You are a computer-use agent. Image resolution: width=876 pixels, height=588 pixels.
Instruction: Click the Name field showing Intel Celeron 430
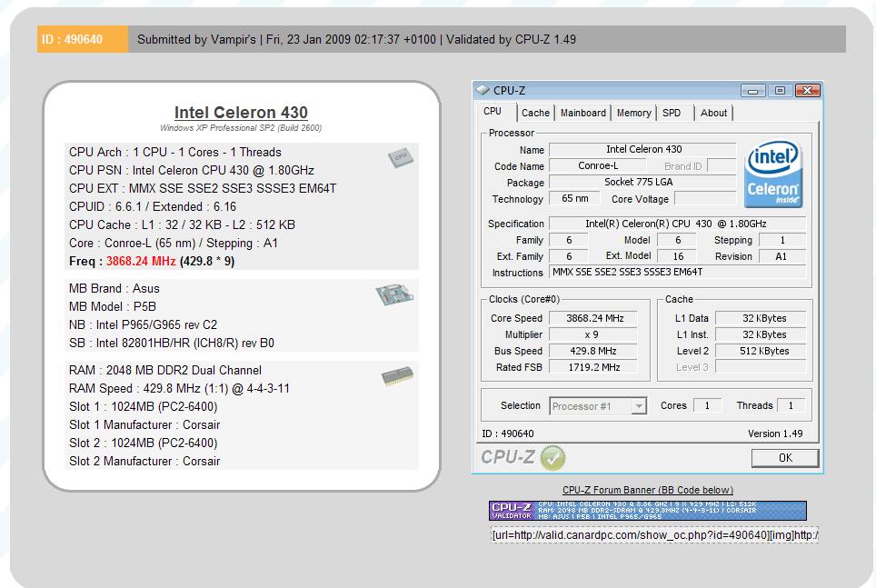(643, 149)
